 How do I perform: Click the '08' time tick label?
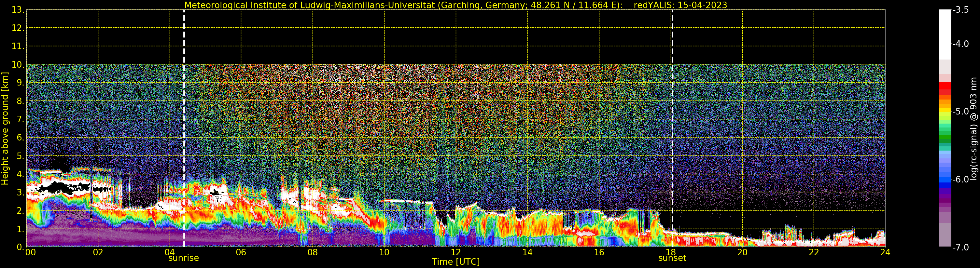point(312,252)
